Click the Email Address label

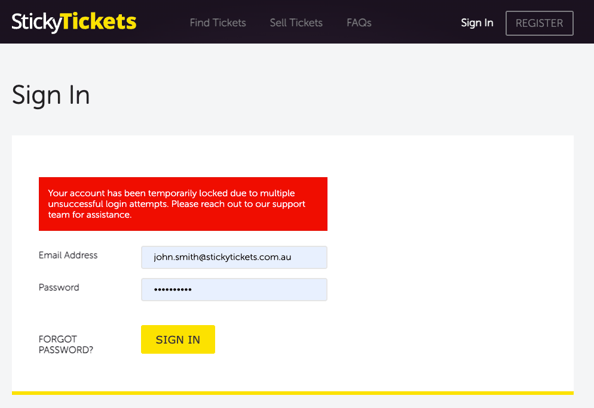(68, 255)
